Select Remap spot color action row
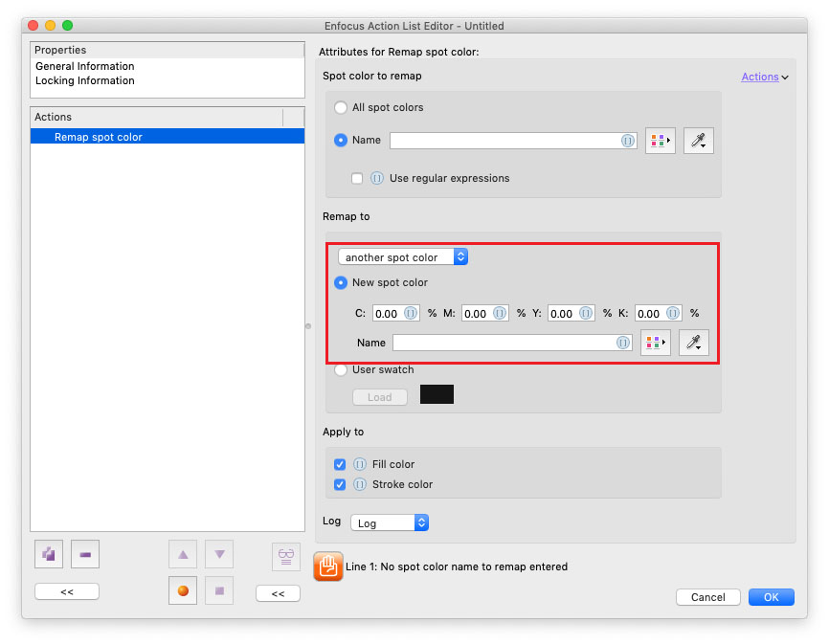 [x=168, y=137]
